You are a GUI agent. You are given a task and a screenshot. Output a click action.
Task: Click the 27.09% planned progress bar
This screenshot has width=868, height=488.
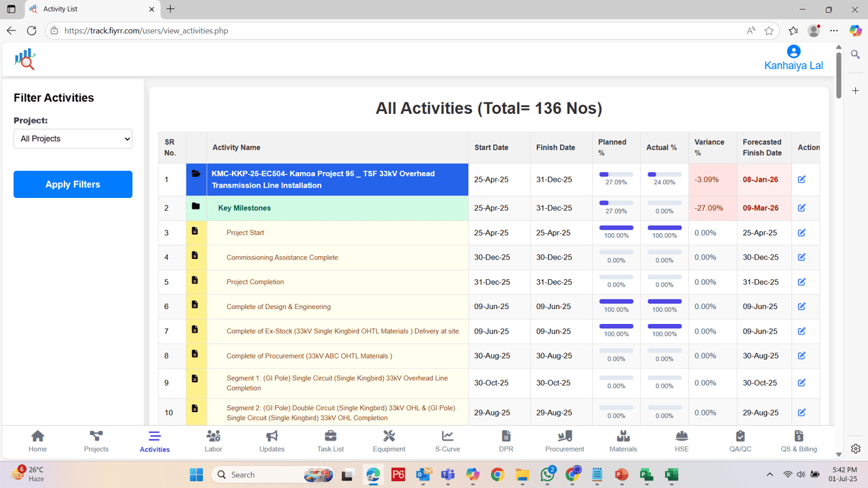616,175
